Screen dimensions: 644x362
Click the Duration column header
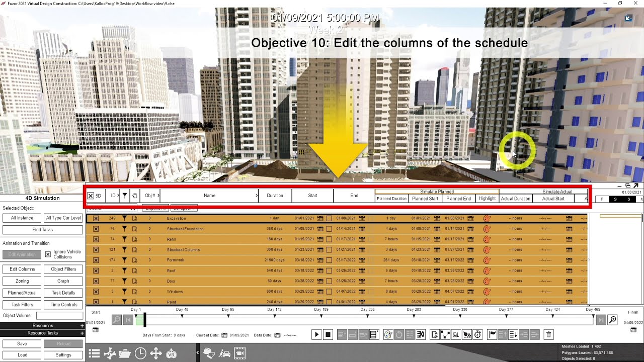click(x=275, y=196)
